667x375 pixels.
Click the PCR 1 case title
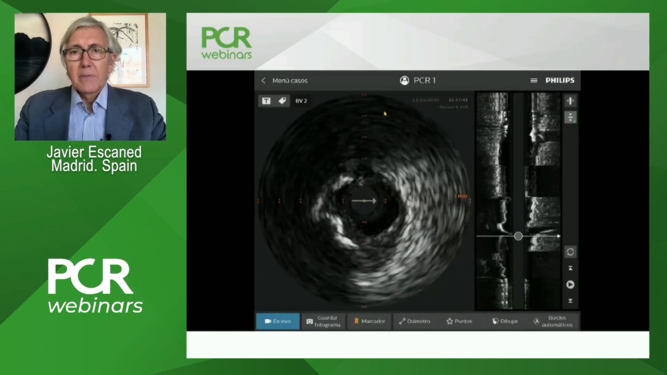[x=425, y=80]
